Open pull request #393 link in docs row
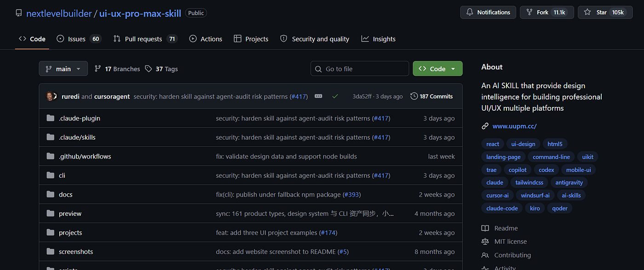This screenshot has width=644, height=270. [351, 195]
